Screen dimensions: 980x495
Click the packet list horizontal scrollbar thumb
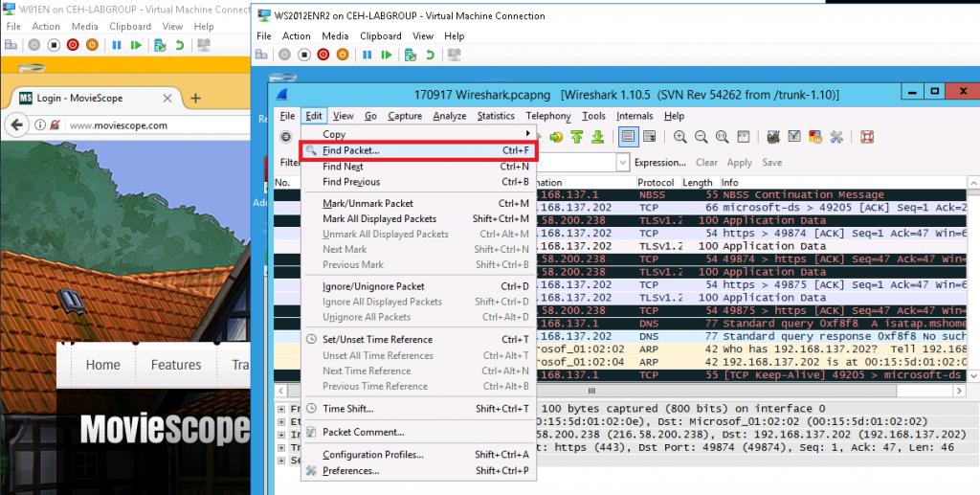tap(591, 391)
